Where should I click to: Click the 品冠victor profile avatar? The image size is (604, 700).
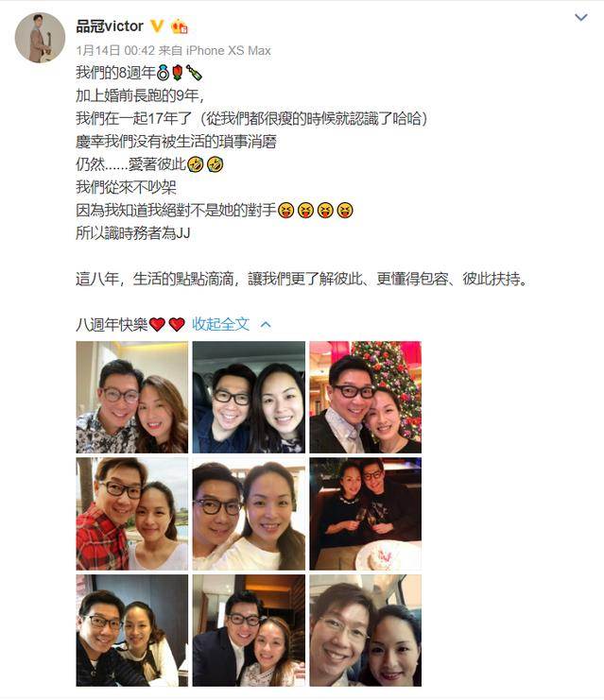tap(41, 38)
